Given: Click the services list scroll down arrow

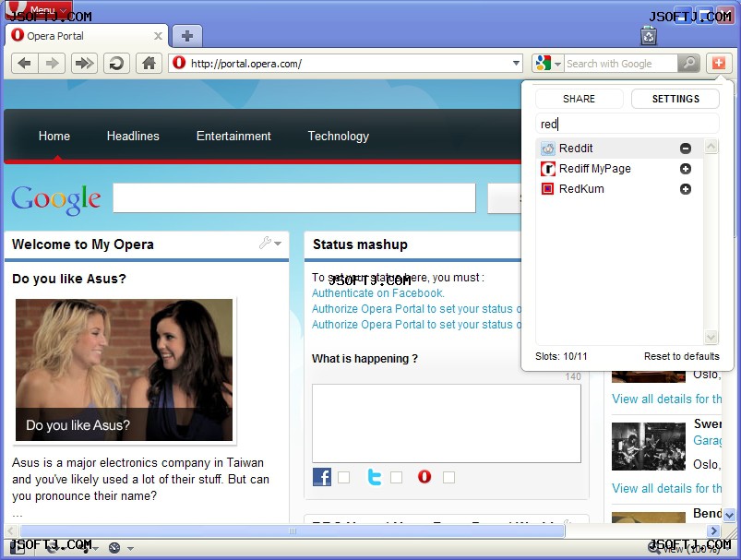Looking at the screenshot, I should tap(711, 337).
